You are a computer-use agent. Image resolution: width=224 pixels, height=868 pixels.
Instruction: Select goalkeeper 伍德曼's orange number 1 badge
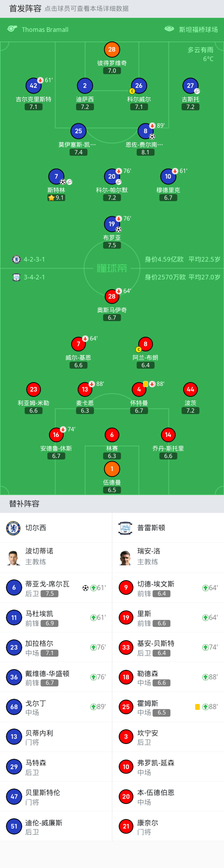click(112, 469)
